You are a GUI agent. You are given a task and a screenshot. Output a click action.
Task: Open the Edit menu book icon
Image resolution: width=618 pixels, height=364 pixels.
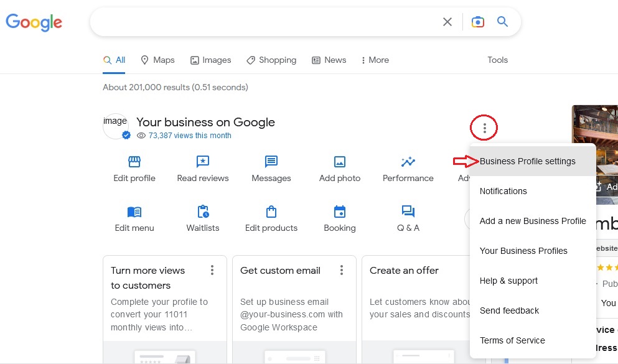134,212
